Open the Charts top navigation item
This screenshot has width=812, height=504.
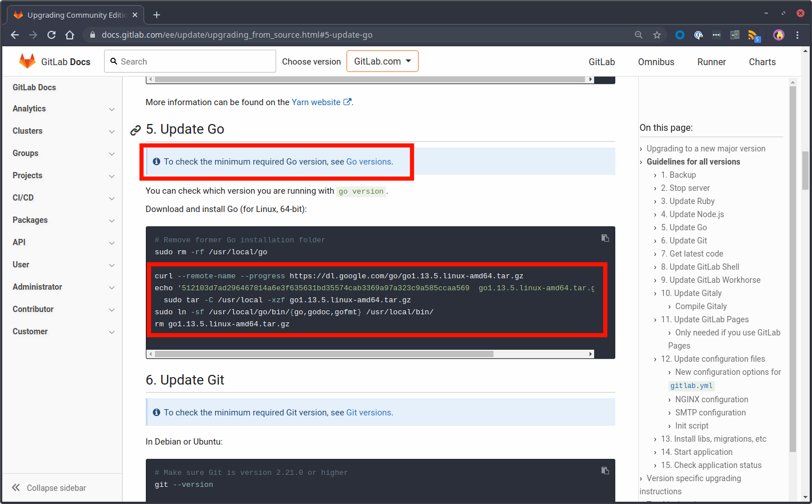pyautogui.click(x=762, y=62)
